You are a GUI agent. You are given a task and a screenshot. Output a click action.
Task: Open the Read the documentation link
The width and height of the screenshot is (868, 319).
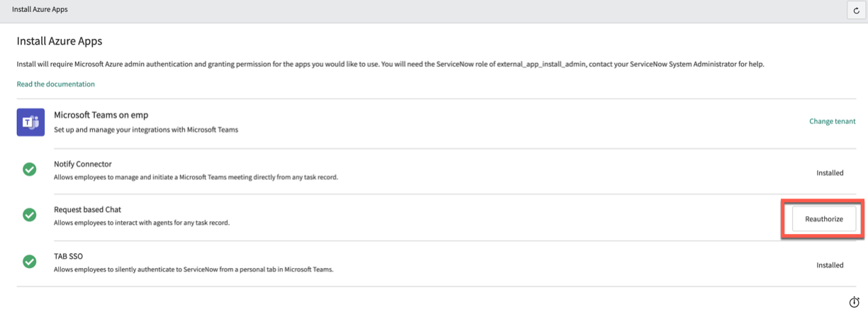55,84
